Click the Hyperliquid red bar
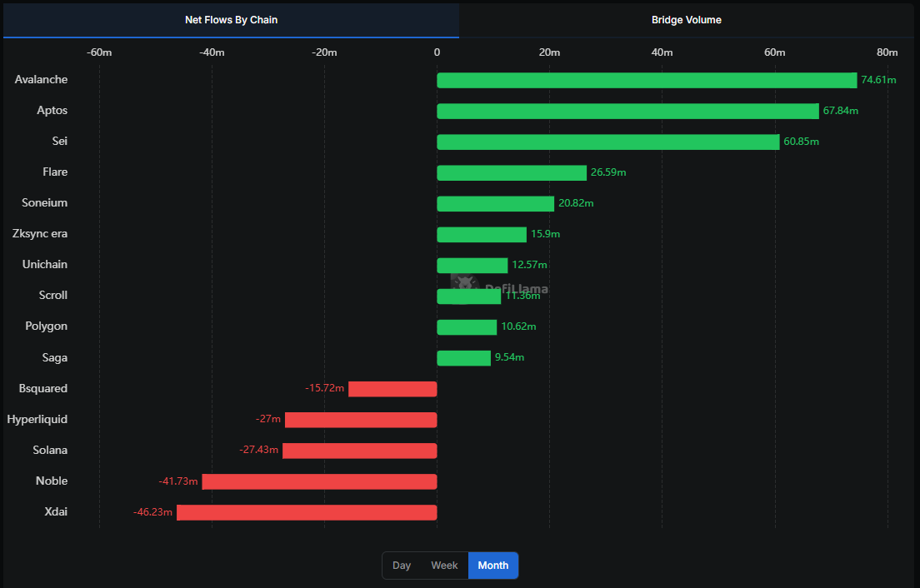Image resolution: width=920 pixels, height=588 pixels. point(360,420)
